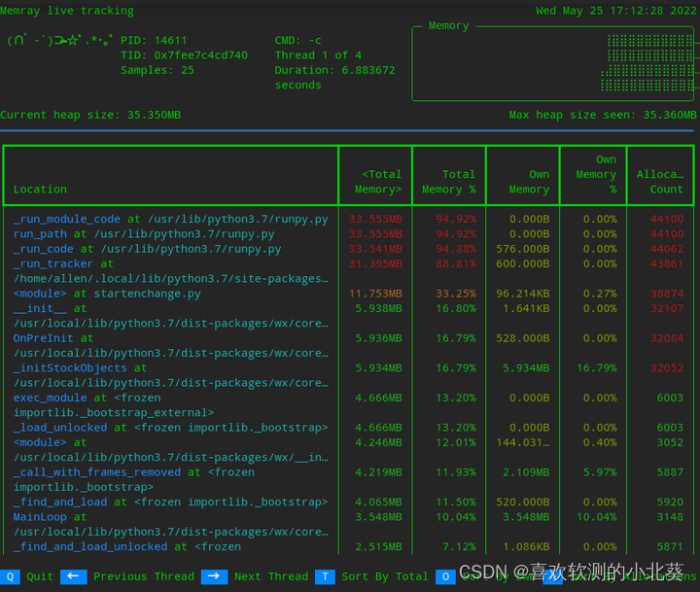
Task: Click the O key badge in the footer
Action: click(x=445, y=576)
